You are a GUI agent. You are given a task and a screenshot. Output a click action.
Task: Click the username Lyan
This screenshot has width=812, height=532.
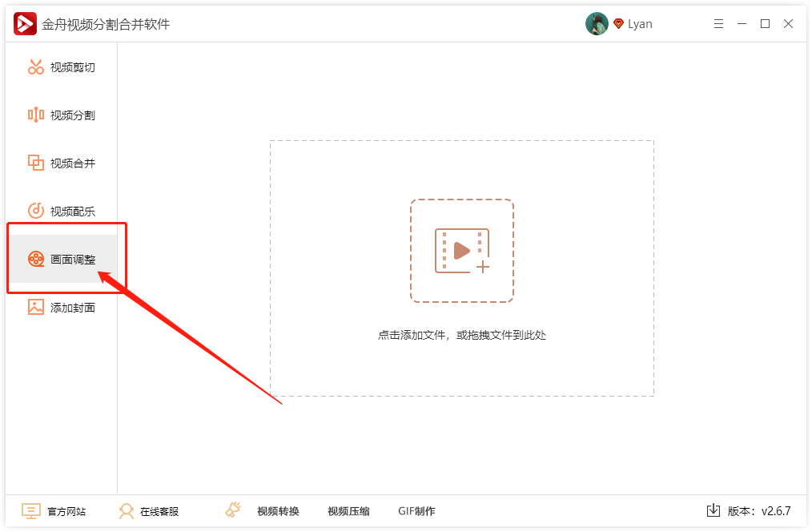[640, 24]
